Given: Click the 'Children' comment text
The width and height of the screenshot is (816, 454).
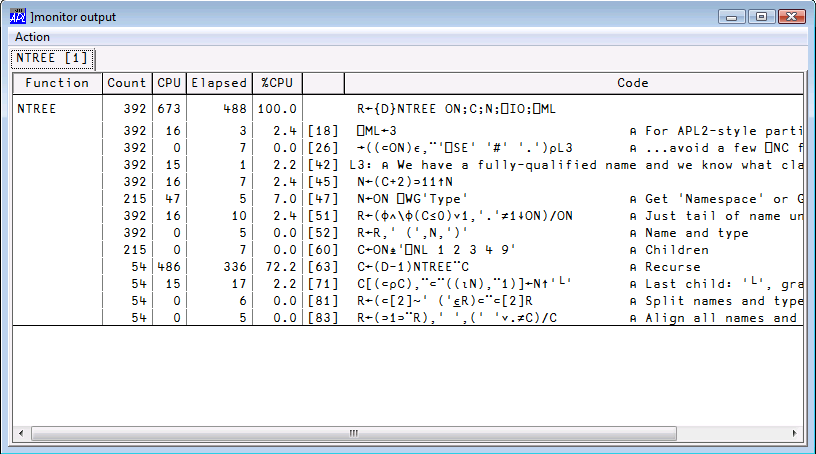Looking at the screenshot, I should click(677, 250).
